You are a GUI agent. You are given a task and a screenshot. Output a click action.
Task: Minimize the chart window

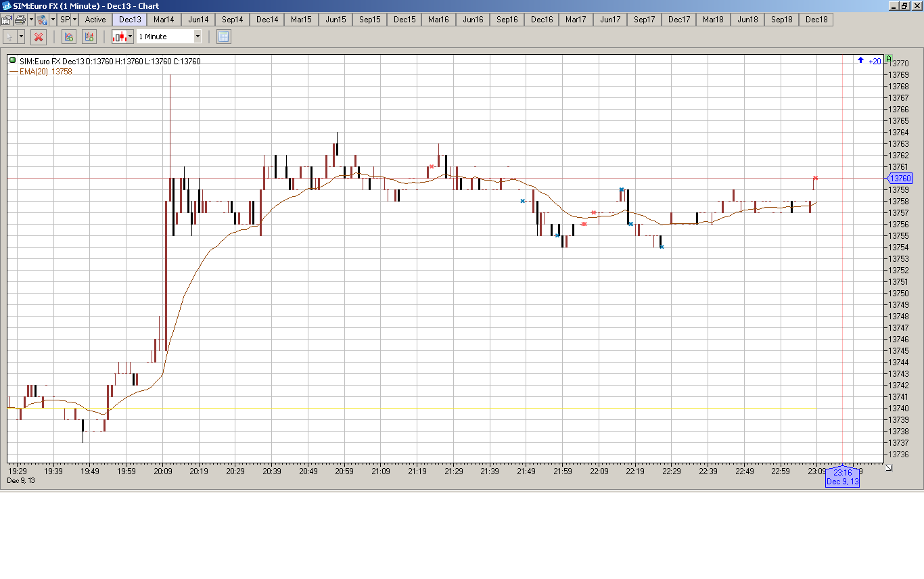894,6
